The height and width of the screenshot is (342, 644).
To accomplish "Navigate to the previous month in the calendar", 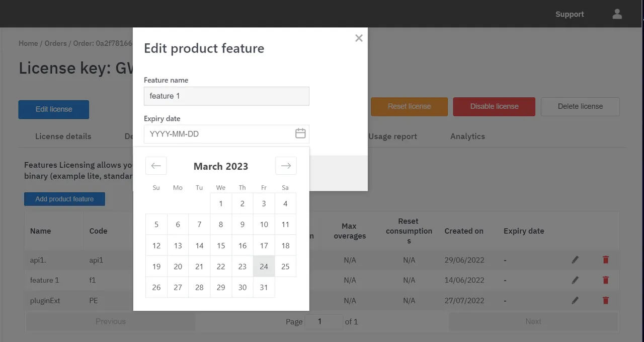I will [156, 165].
